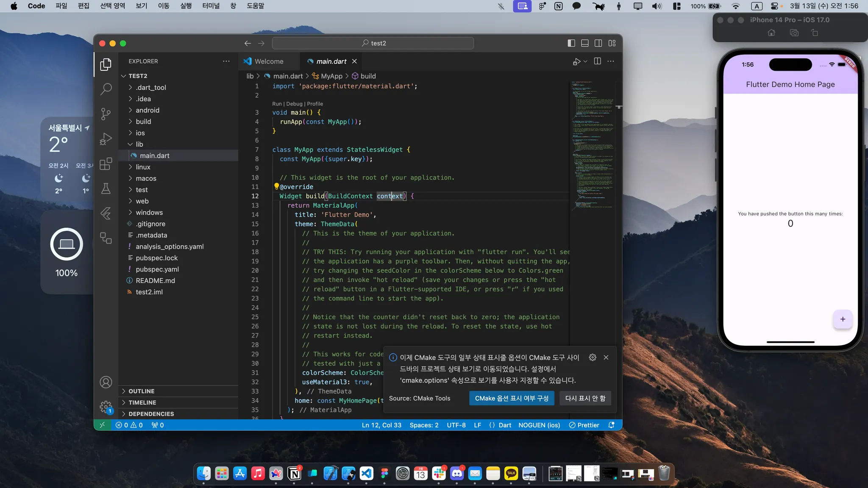Click the 다시 표시 안 함 button

585,398
